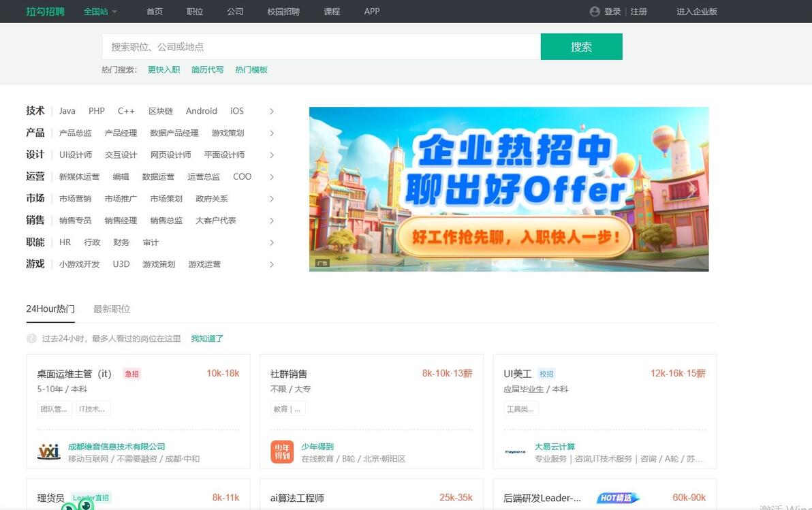
Task: Open the 校园招聘 menu item
Action: click(x=283, y=12)
